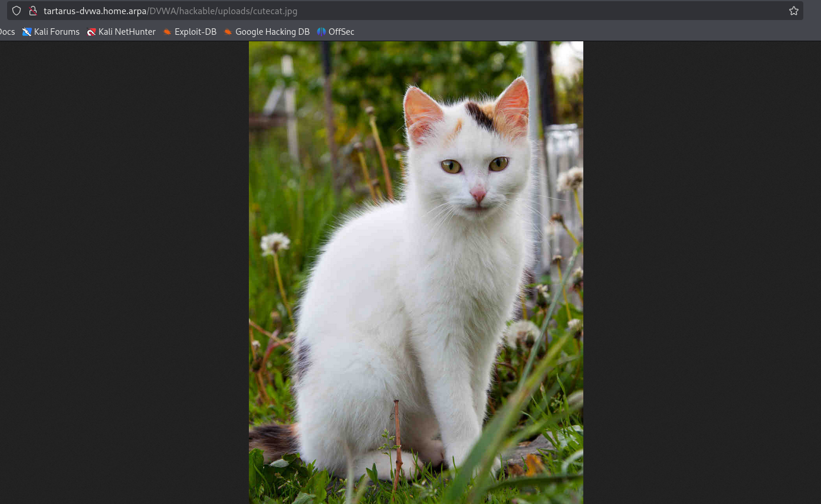Image resolution: width=821 pixels, height=504 pixels.
Task: Click the black patch on the cat's forehead
Action: pyautogui.click(x=480, y=116)
